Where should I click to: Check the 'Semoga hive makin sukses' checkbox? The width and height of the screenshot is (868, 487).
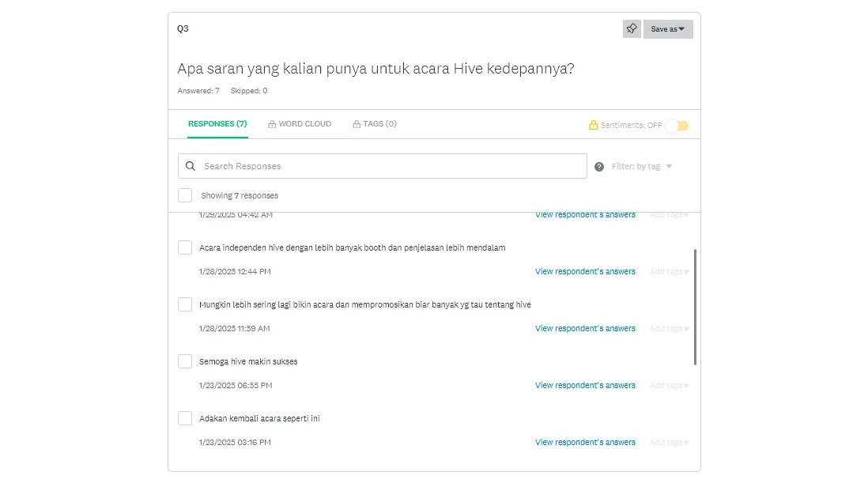pyautogui.click(x=185, y=361)
